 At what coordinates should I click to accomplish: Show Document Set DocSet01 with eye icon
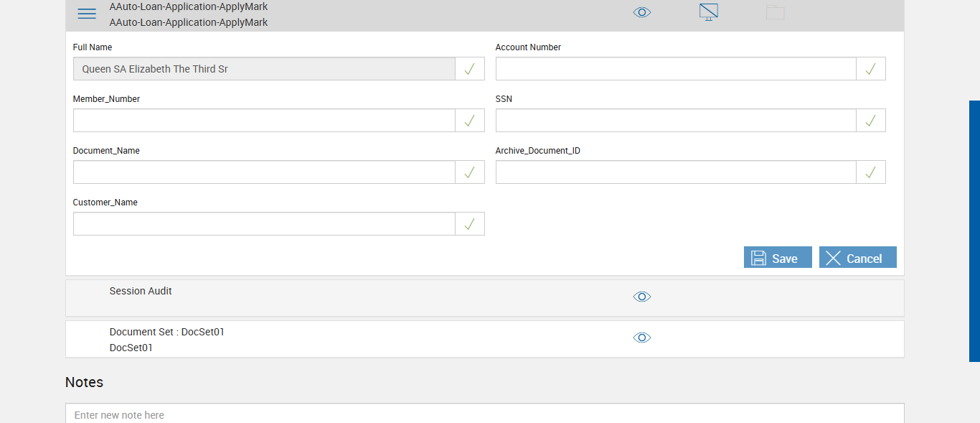[642, 338]
